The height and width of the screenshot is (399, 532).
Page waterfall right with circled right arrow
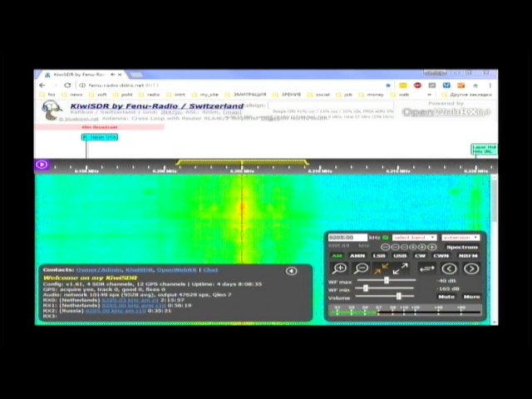(471, 268)
